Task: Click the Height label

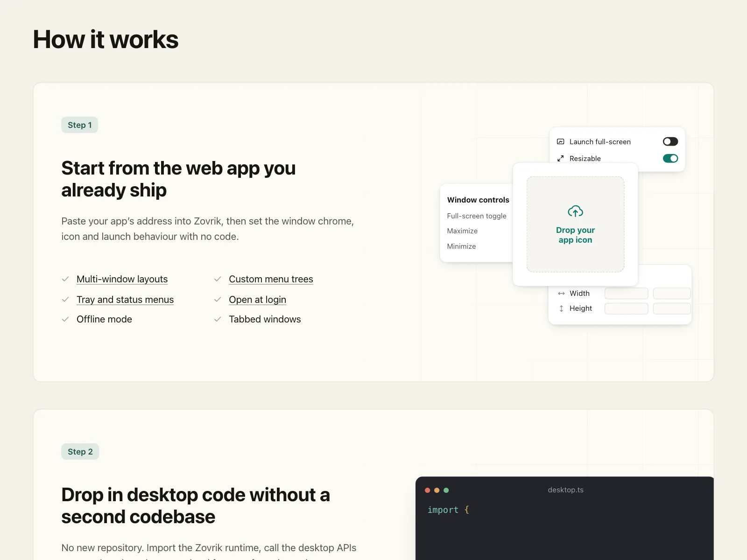Action: point(581,308)
